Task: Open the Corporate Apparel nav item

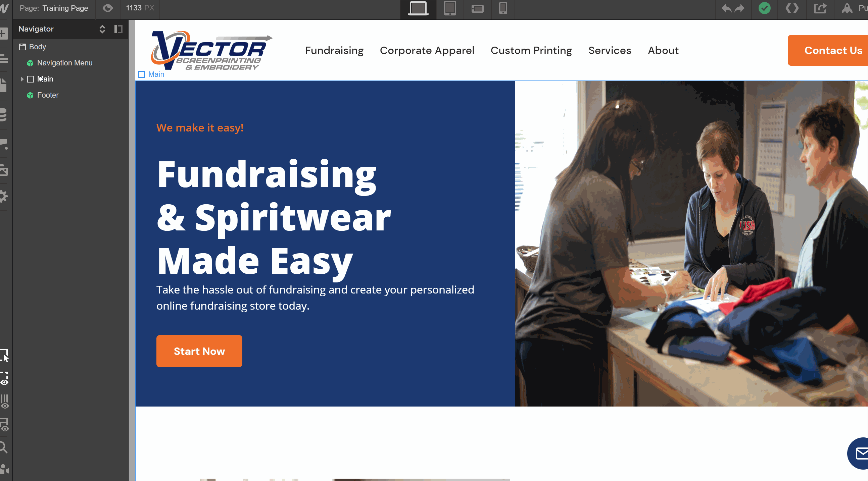Action: [x=427, y=51]
